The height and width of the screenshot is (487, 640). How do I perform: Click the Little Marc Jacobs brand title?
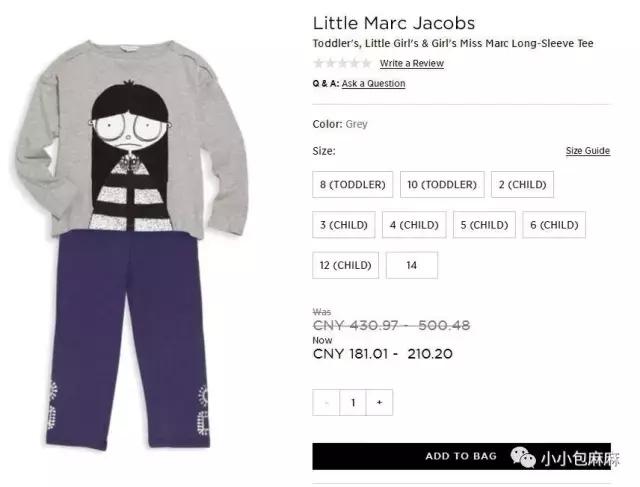tap(394, 23)
